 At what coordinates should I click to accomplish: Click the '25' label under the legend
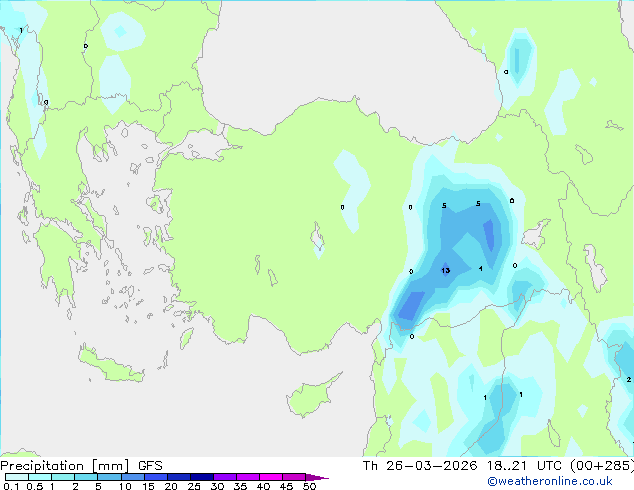pyautogui.click(x=194, y=486)
